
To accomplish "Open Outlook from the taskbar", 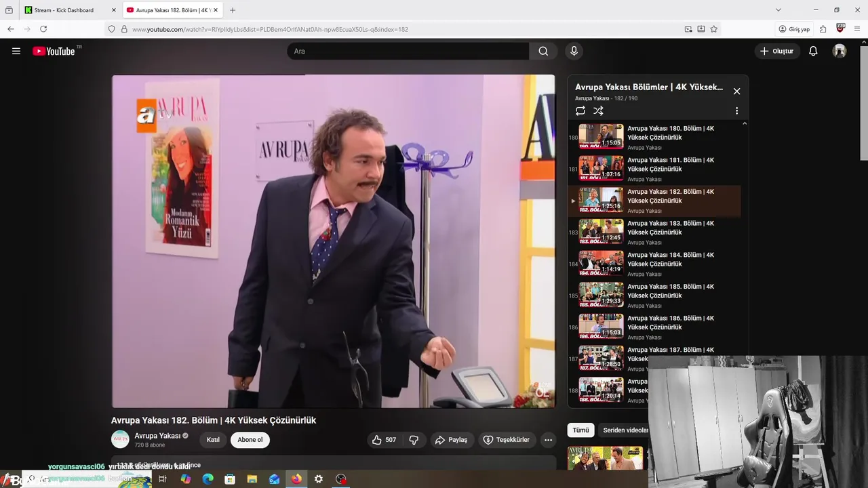I will tap(274, 479).
